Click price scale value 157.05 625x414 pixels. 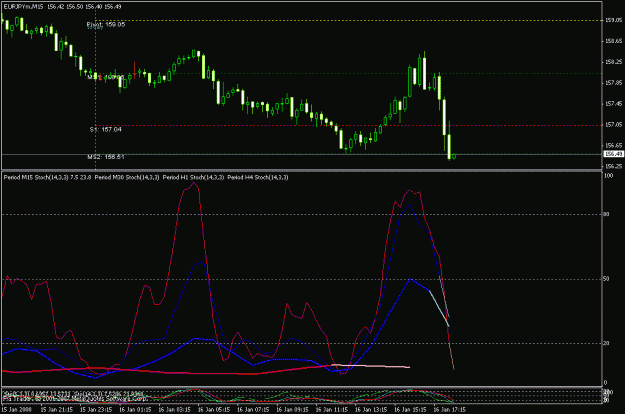click(613, 125)
